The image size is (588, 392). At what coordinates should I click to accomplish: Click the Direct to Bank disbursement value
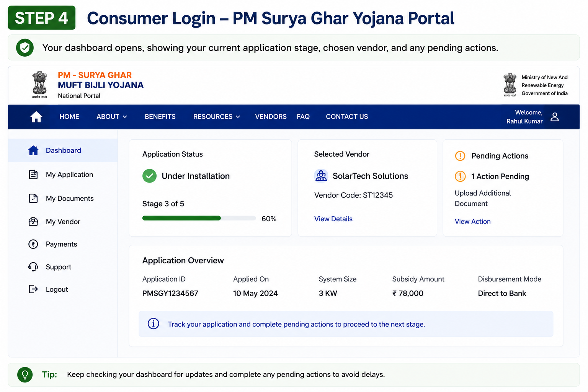click(502, 293)
